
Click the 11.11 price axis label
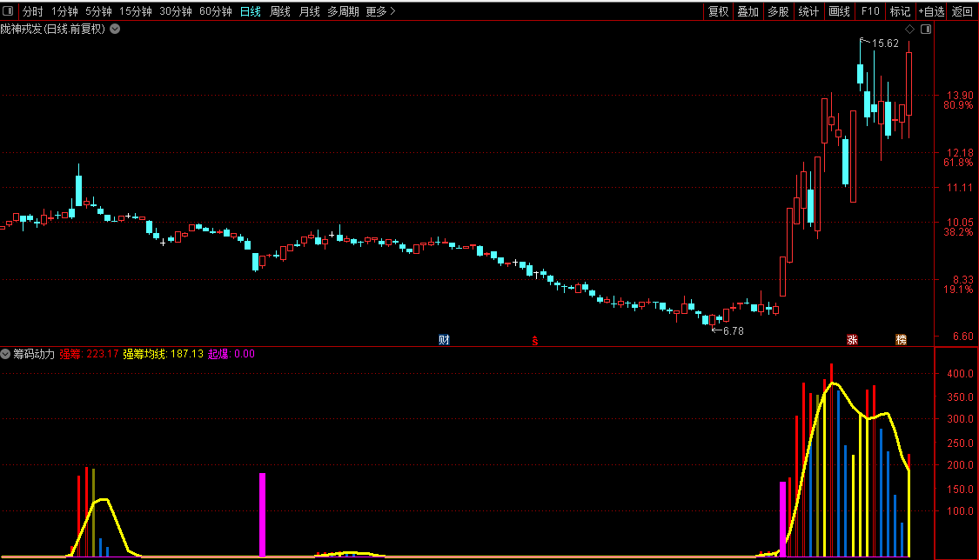(x=960, y=188)
